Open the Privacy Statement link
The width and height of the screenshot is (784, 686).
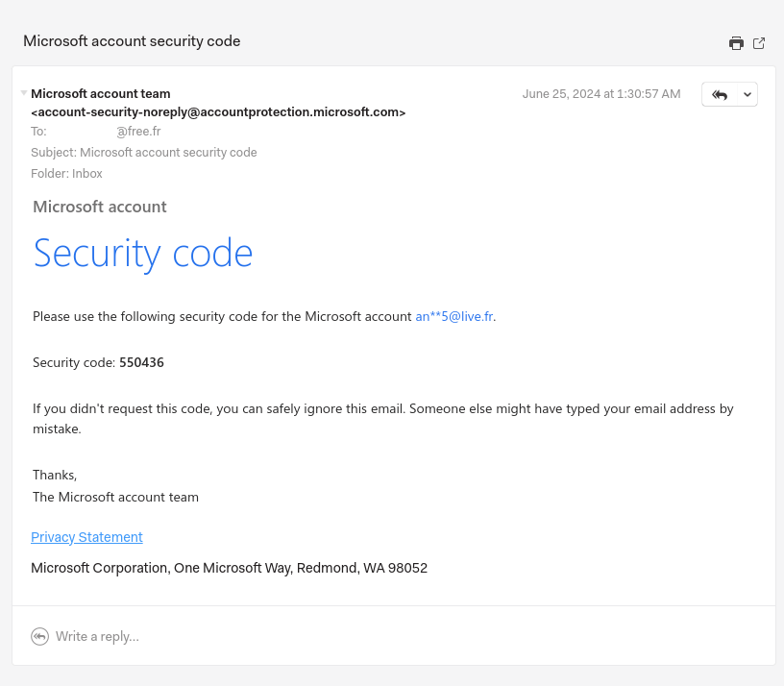pyautogui.click(x=86, y=537)
